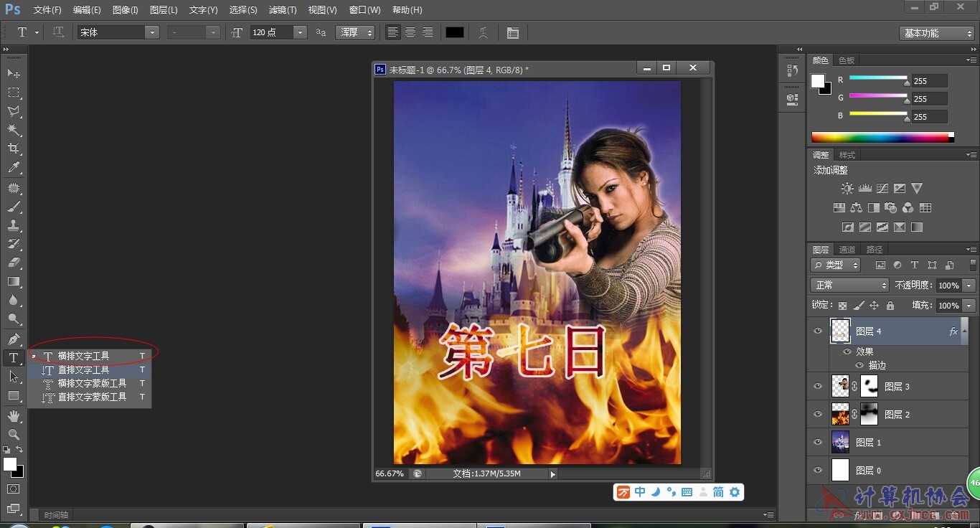The width and height of the screenshot is (980, 528).
Task: Click 图层 3 layer mask thumbnail
Action: [x=869, y=386]
